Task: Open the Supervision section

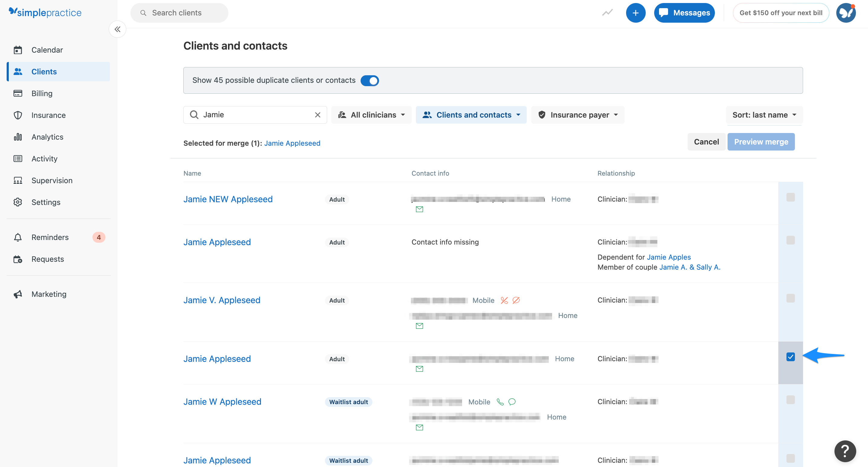Action: click(x=52, y=180)
